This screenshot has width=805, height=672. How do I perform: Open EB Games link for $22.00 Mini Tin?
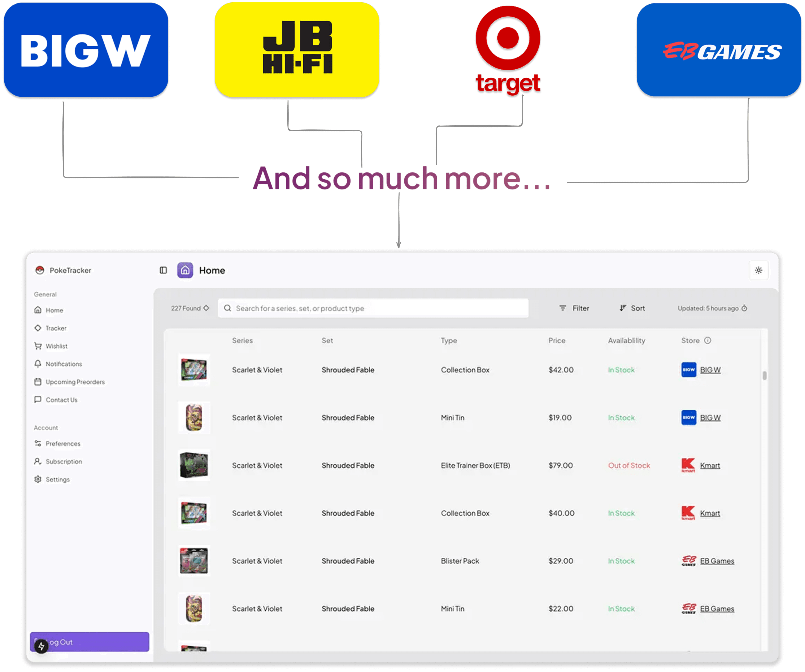(717, 609)
